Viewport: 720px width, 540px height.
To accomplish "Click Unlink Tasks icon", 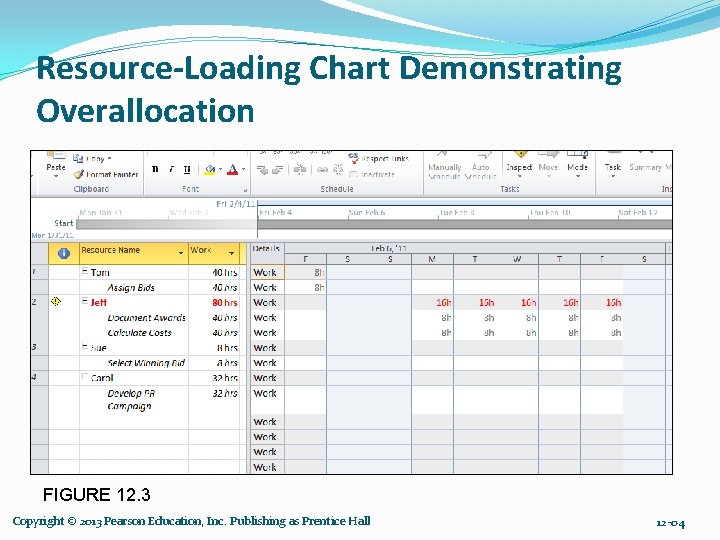I will (x=338, y=169).
